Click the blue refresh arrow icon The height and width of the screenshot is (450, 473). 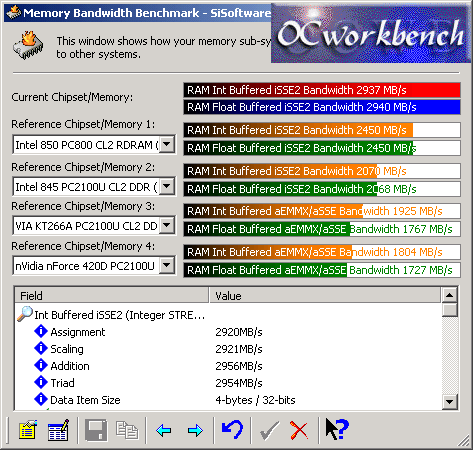coord(232,430)
